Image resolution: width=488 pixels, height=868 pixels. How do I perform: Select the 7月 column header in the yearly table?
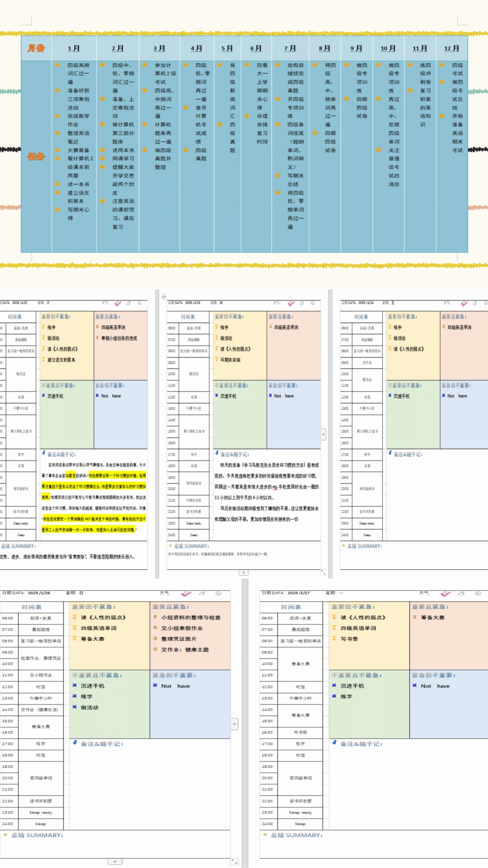coord(290,48)
